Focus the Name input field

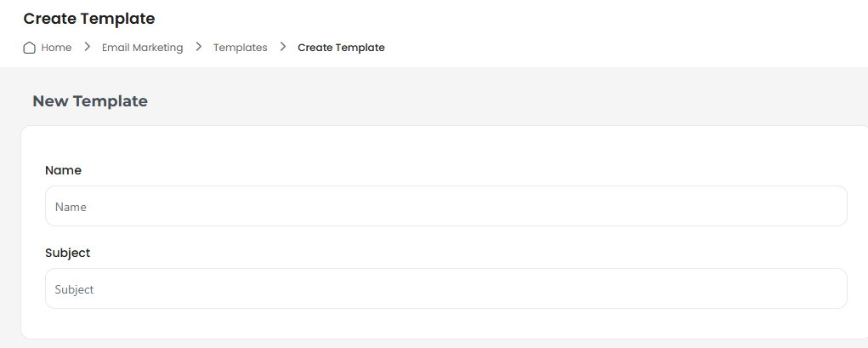click(446, 206)
